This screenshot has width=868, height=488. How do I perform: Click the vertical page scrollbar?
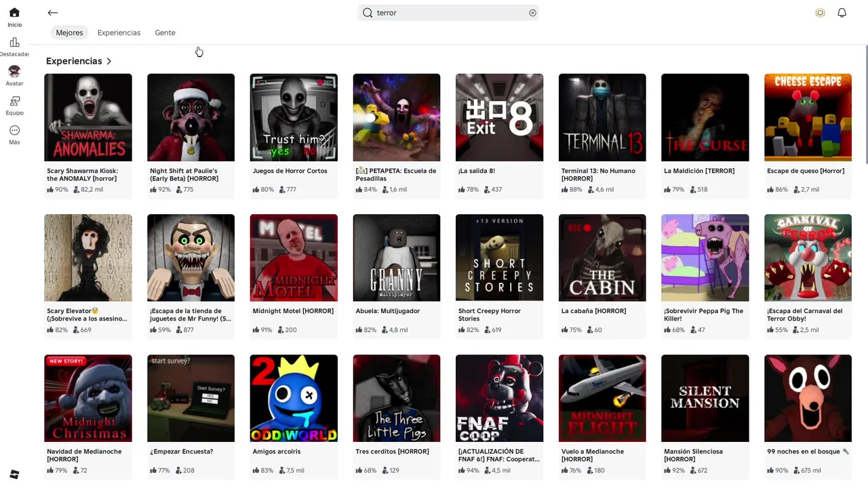pyautogui.click(x=866, y=103)
